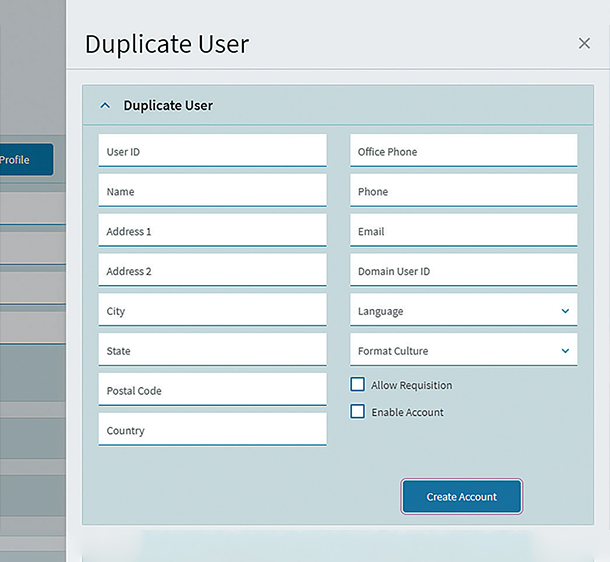Focus the User ID input field
The height and width of the screenshot is (562, 610).
coord(212,152)
